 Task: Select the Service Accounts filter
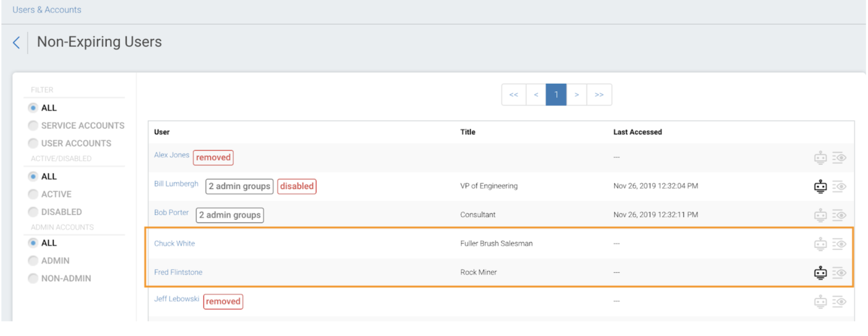[33, 125]
